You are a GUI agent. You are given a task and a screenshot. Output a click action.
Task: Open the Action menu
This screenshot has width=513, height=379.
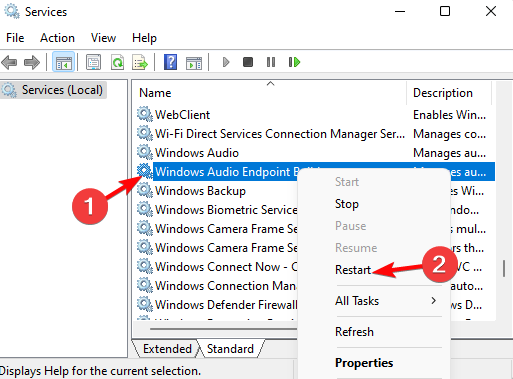[x=57, y=38]
